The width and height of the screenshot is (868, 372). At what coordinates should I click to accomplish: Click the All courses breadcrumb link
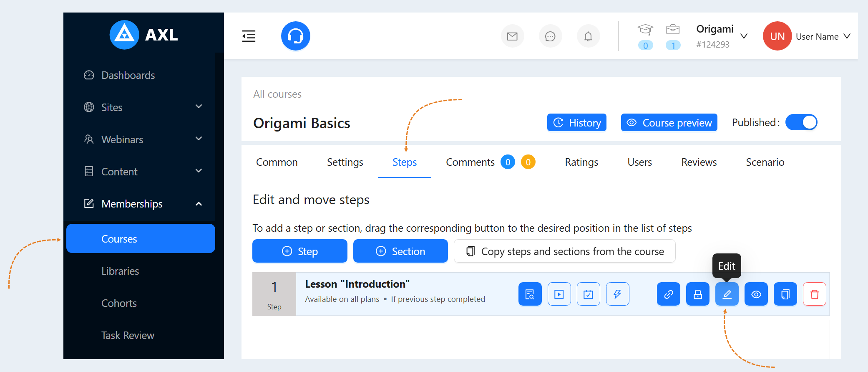277,94
